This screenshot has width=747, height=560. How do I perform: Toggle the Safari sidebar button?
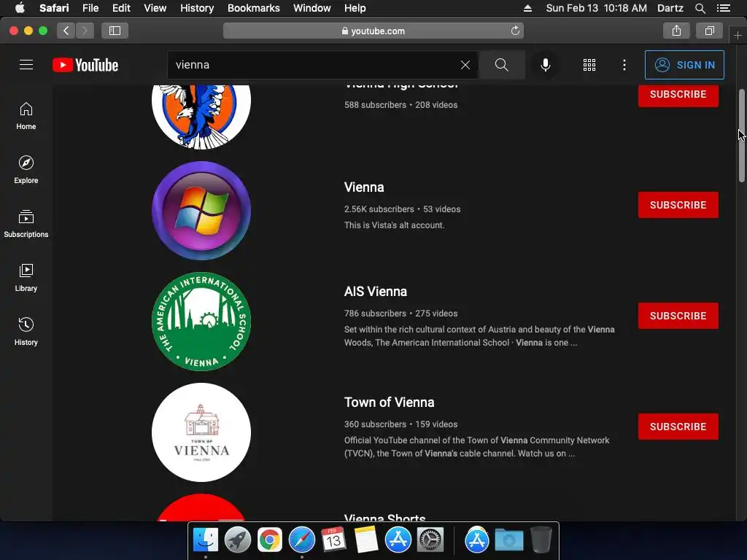[115, 31]
